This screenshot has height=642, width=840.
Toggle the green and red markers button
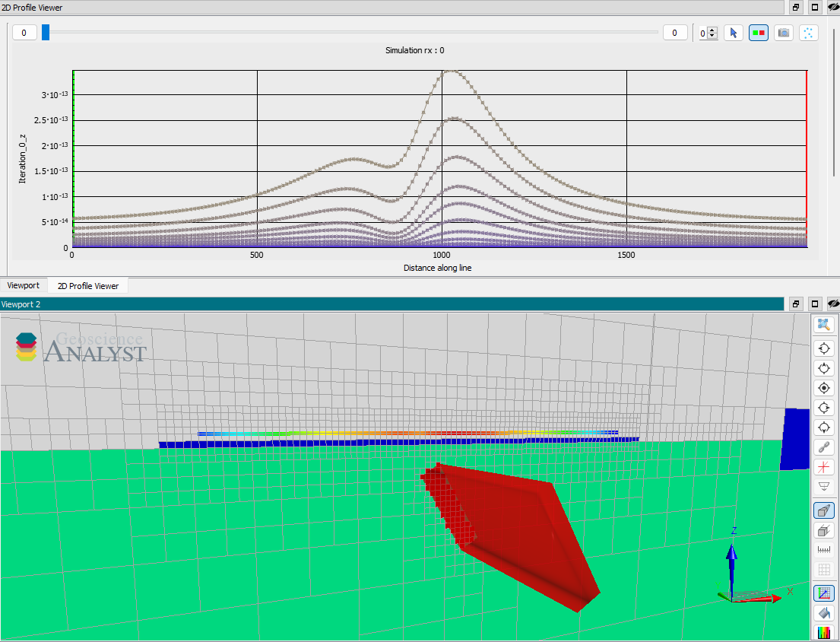[x=758, y=33]
